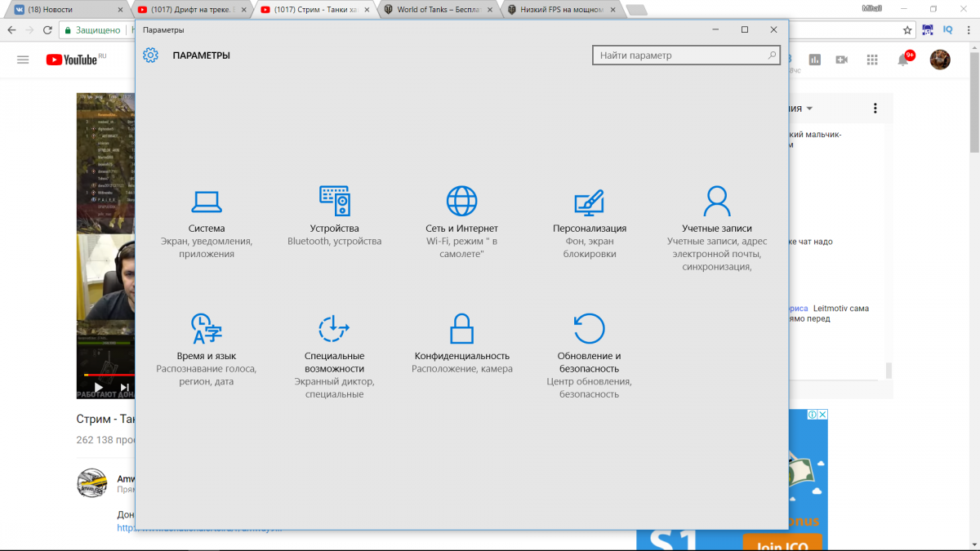Open the Устройства settings category
The width and height of the screenshot is (980, 551).
pos(334,216)
